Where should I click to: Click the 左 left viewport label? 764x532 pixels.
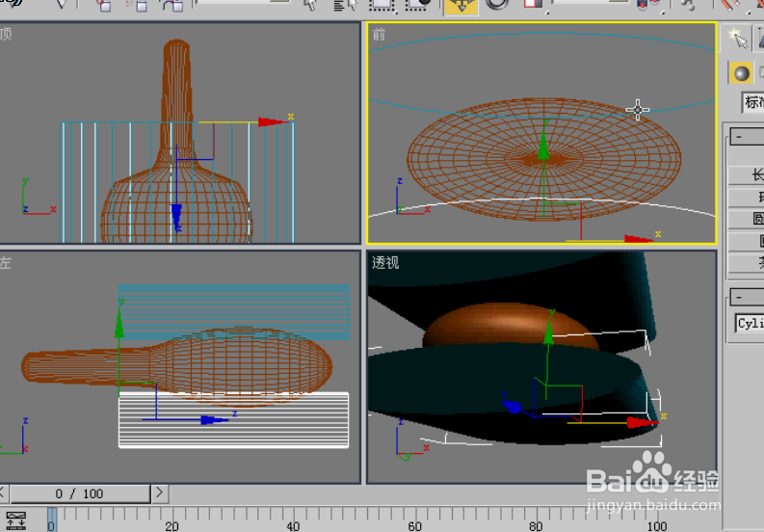tap(5, 263)
